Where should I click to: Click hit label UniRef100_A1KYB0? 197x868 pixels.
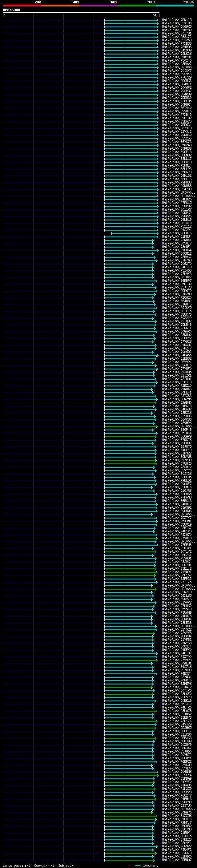point(177,30)
